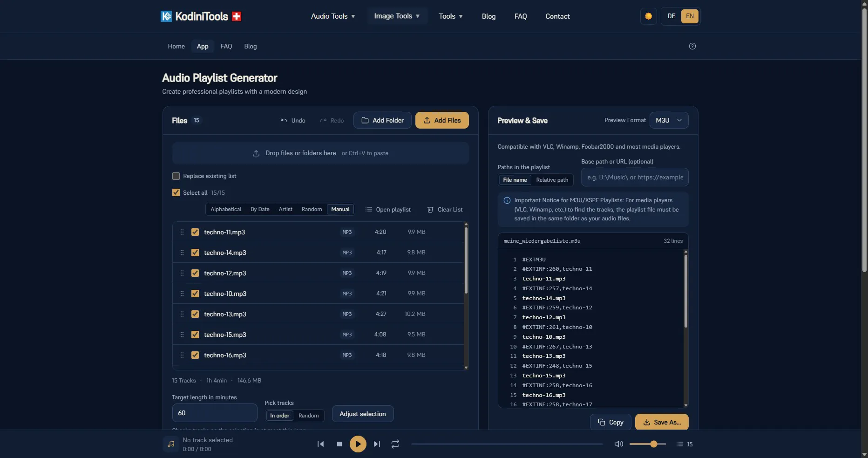Toggle the light theme sun icon
868x458 pixels.
(648, 16)
